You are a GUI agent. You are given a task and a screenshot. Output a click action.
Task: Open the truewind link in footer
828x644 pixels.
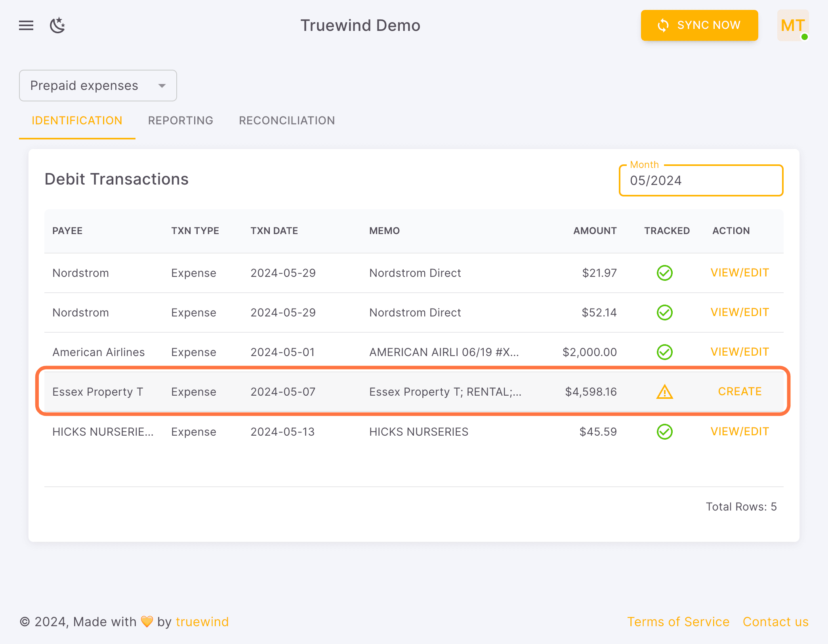[x=202, y=622]
